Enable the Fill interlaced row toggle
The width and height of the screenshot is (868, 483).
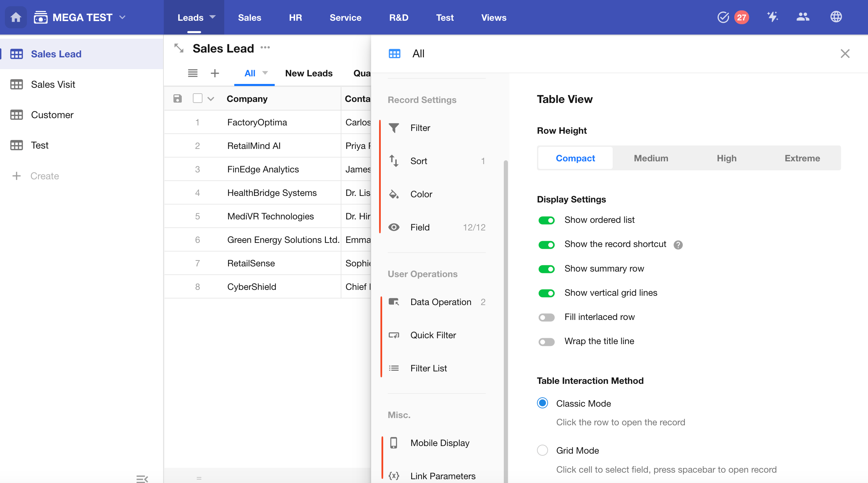coord(546,317)
